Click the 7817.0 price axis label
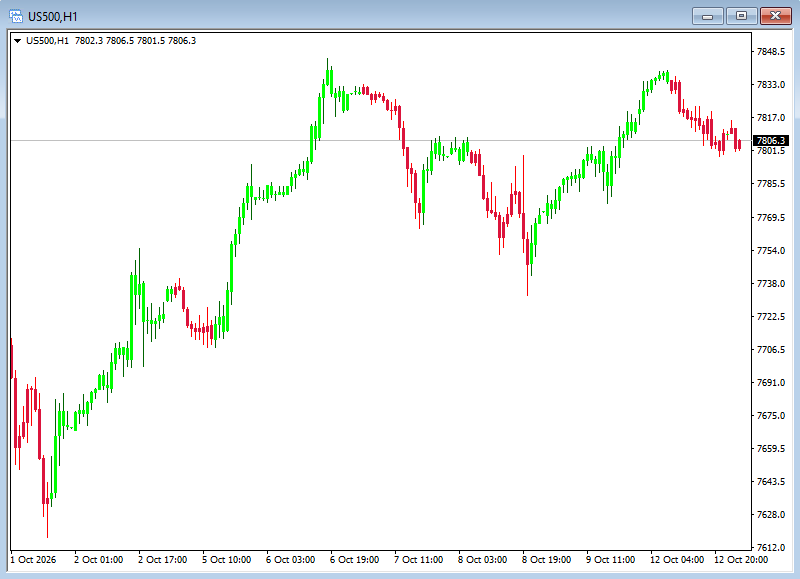 771,118
